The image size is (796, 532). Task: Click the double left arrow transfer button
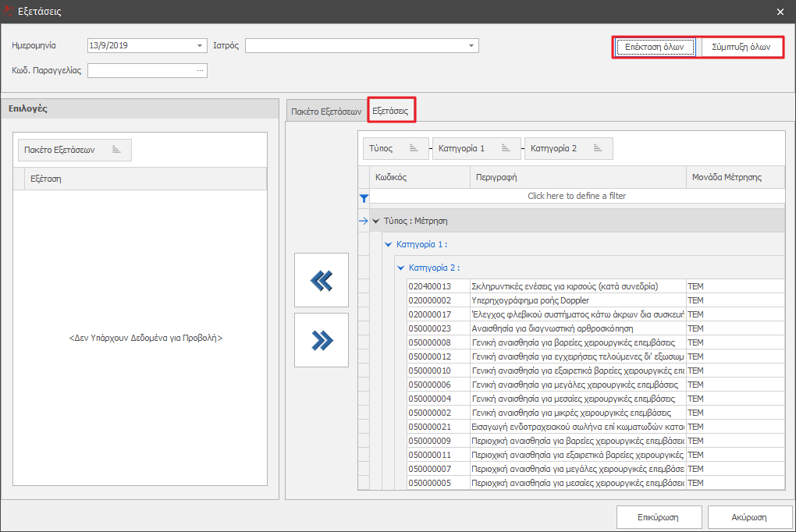point(322,280)
